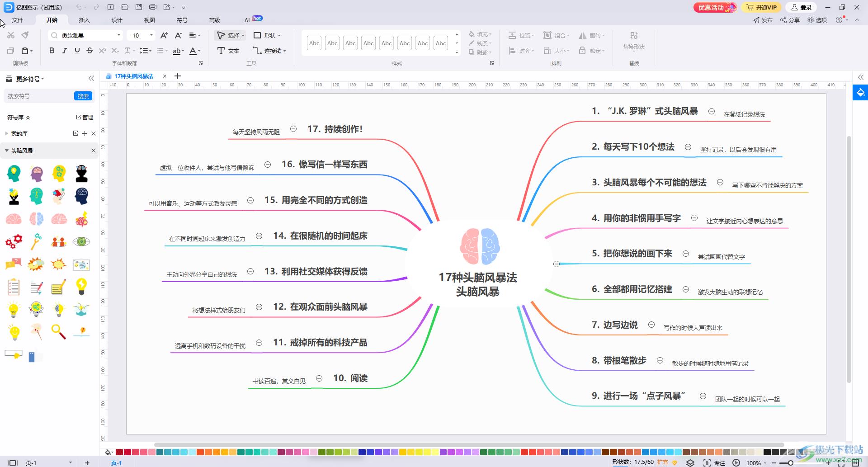The width and height of the screenshot is (868, 467).
Task: Click the zoom slider handle
Action: pos(790,462)
